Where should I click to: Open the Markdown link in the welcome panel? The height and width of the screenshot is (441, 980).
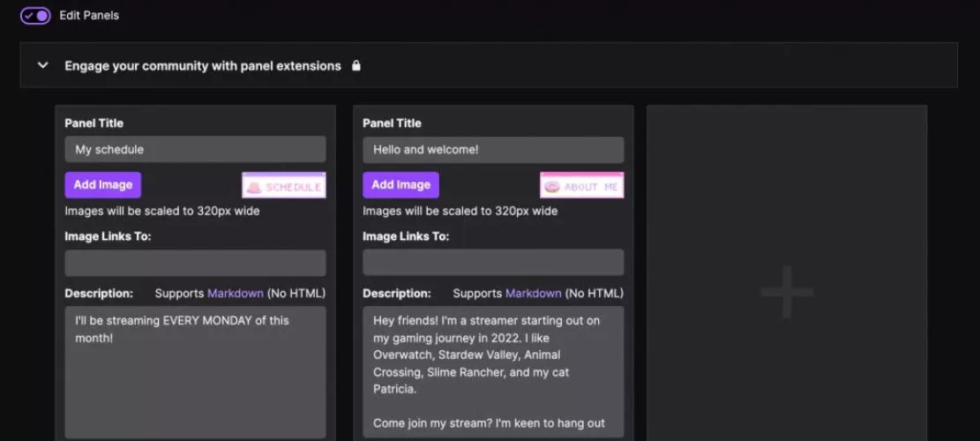[533, 293]
